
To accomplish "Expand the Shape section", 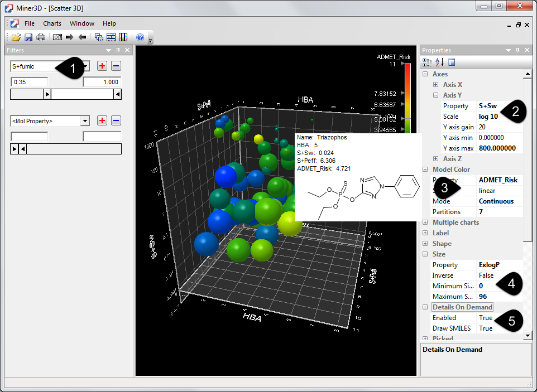I will pos(425,244).
